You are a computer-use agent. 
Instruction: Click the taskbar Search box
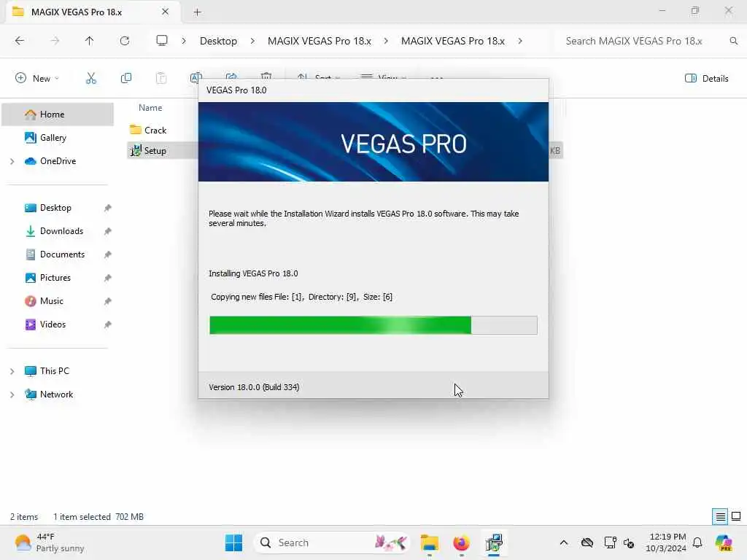pos(332,542)
